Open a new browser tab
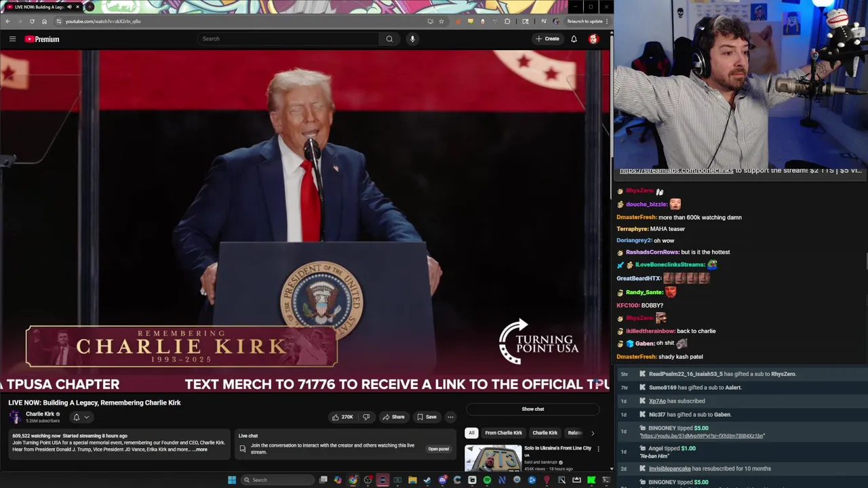Viewport: 868px width, 488px height. pyautogui.click(x=89, y=7)
